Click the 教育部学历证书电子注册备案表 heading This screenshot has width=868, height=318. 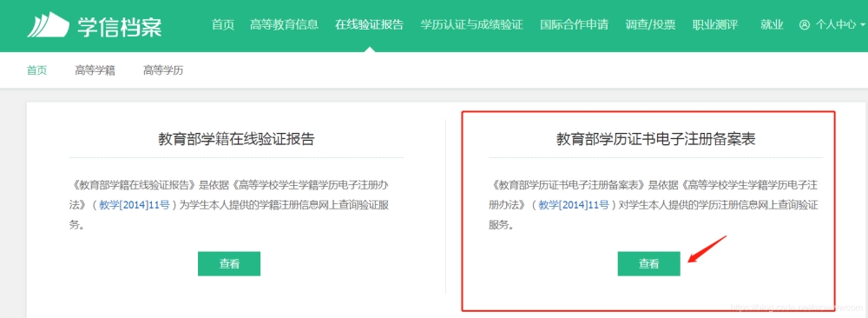(656, 138)
